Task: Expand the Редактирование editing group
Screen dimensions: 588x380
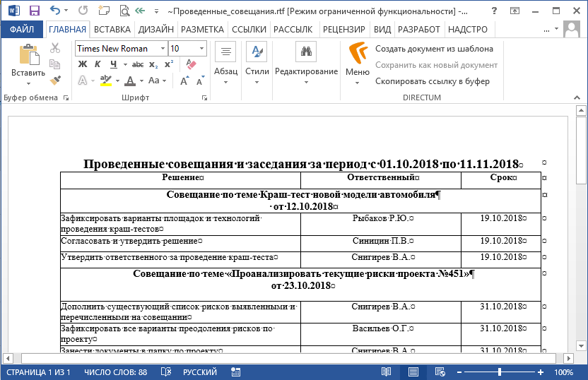Action: point(306,64)
